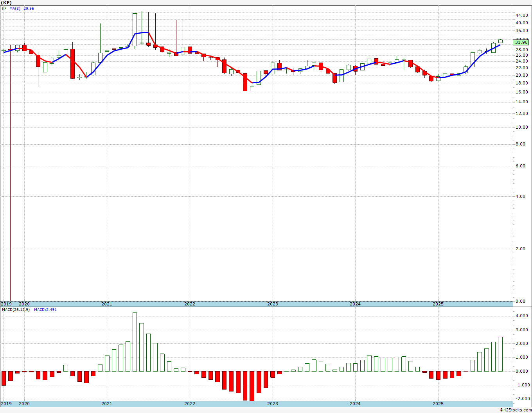Select 2023 on the price chart time axis
The height and width of the screenshot is (413, 532).
[x=273, y=304]
